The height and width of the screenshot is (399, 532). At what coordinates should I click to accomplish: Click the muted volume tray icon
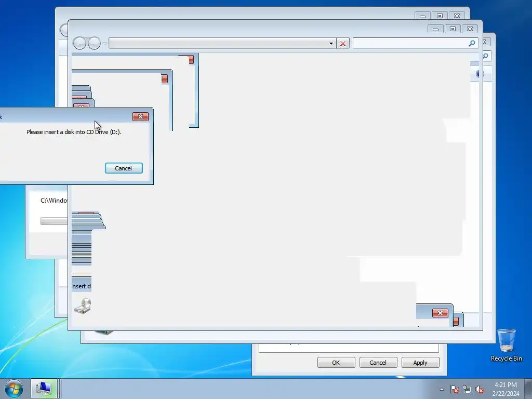pyautogui.click(x=480, y=389)
